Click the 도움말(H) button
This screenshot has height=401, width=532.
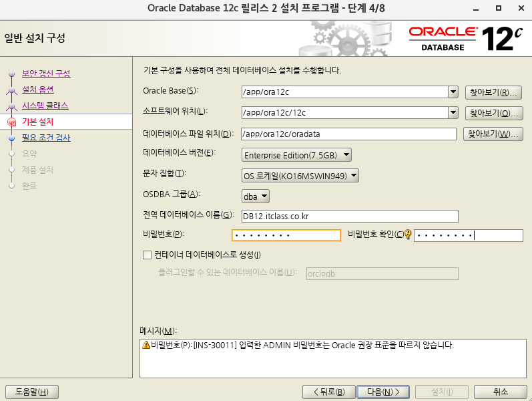(x=32, y=392)
